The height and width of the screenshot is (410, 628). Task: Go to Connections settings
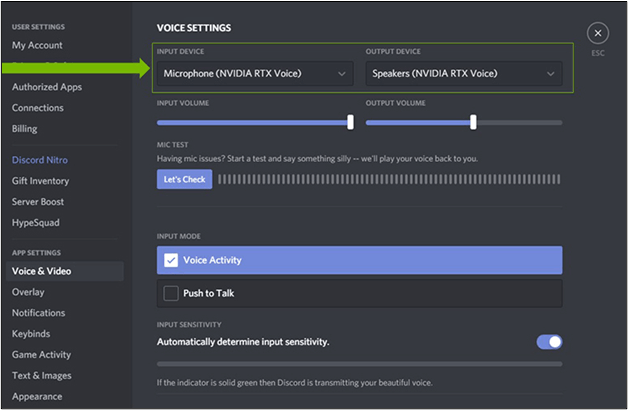tap(38, 108)
